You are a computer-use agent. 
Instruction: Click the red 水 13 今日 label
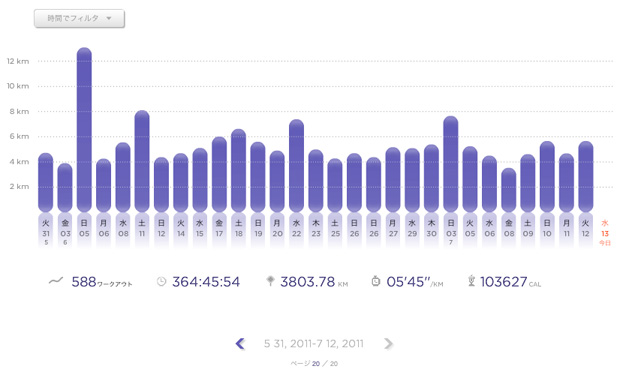pyautogui.click(x=605, y=233)
